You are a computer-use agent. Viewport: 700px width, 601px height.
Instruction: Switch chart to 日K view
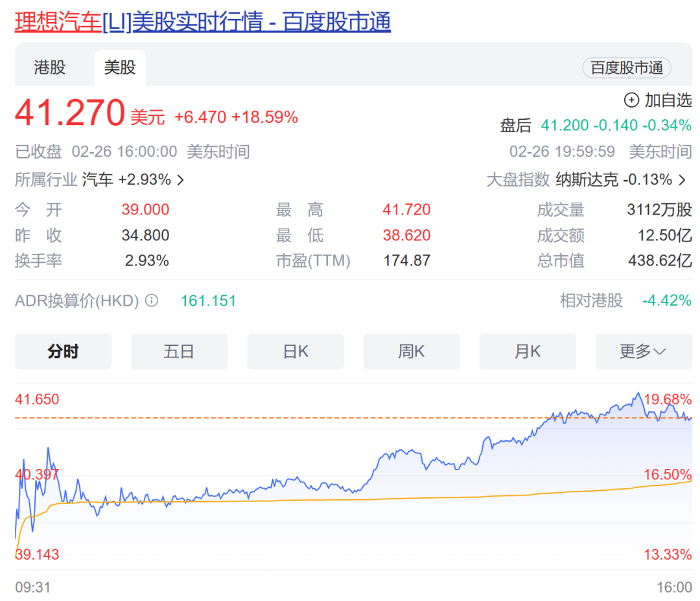pyautogui.click(x=296, y=352)
